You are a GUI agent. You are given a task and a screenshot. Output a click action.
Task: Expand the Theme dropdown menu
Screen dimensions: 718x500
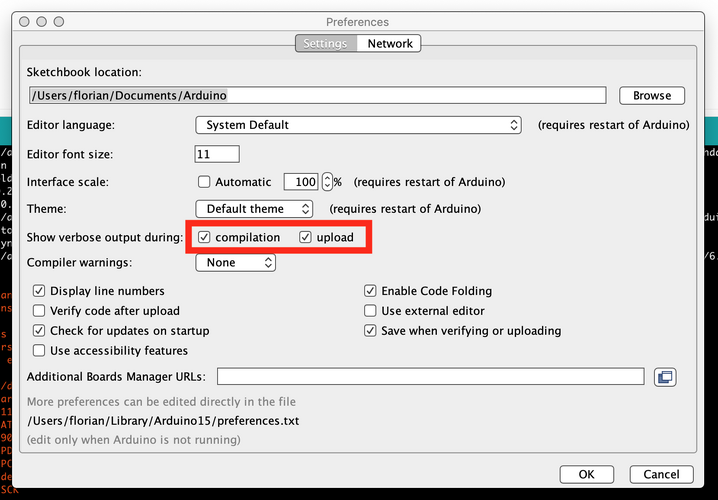tap(254, 209)
